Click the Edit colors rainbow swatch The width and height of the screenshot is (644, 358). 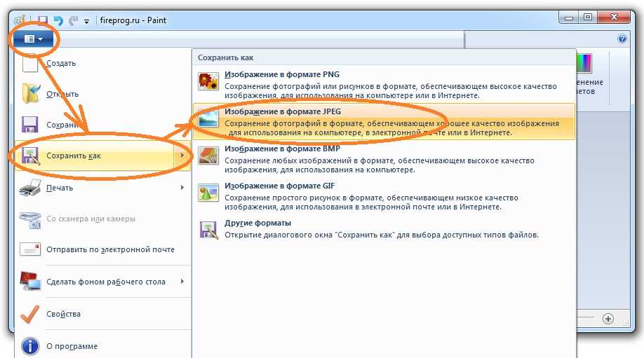click(584, 63)
